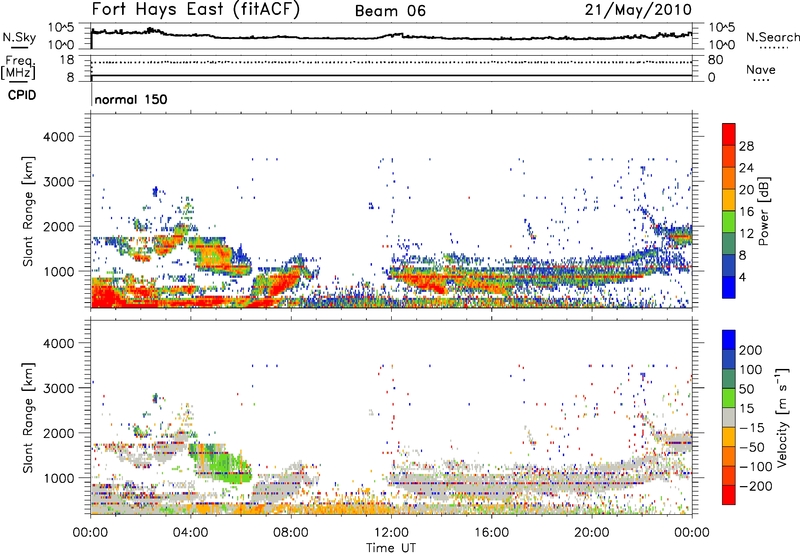Click the "50" velocity colorbar label
Image resolution: width=800 pixels, height=554 pixels.
(x=746, y=389)
